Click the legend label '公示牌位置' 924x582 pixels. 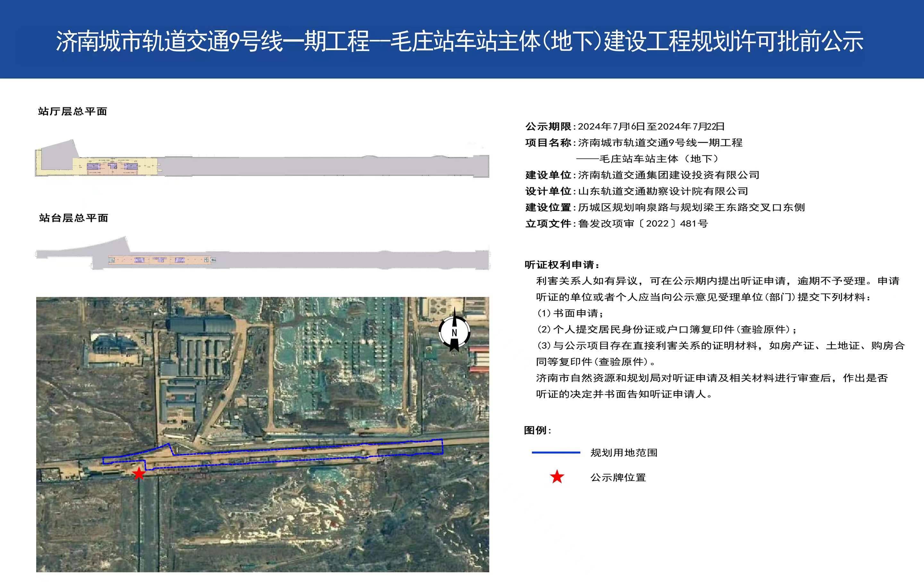pyautogui.click(x=618, y=478)
